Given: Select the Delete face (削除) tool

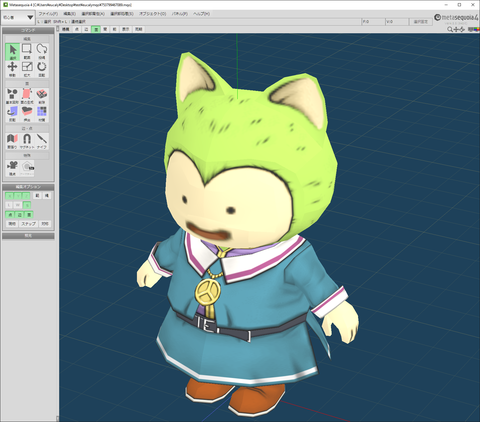Looking at the screenshot, I should point(41,96).
